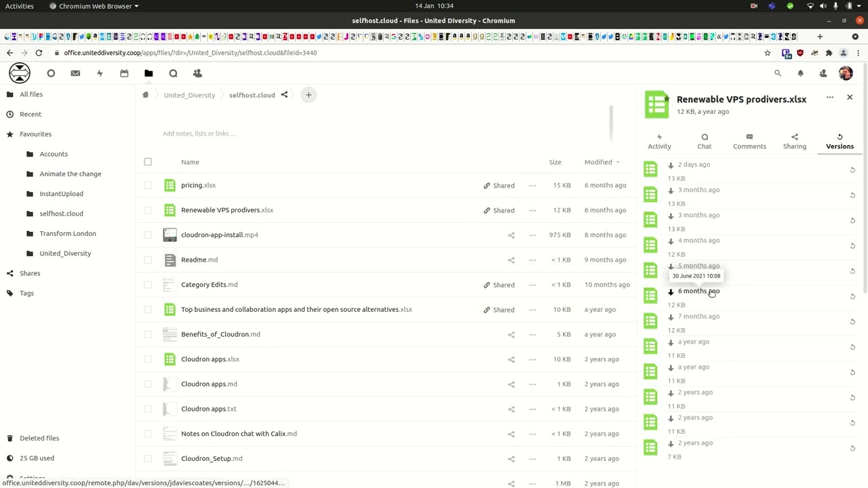
Task: Open the Contacts app icon
Action: (197, 73)
